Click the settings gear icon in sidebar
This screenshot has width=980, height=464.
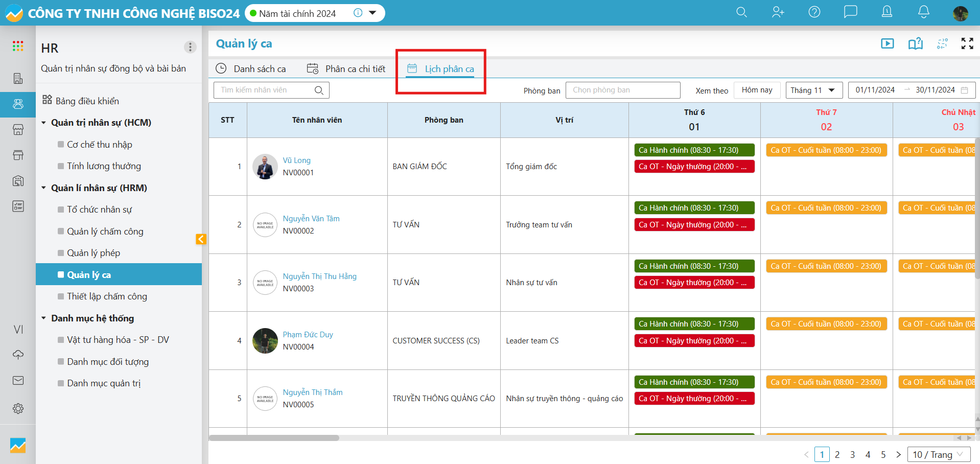pyautogui.click(x=18, y=408)
